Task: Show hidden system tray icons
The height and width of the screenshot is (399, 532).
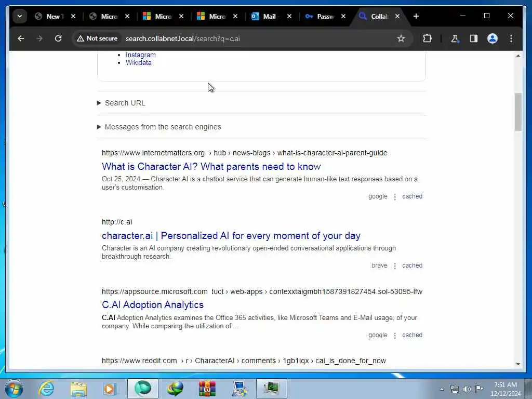Action: 442,389
